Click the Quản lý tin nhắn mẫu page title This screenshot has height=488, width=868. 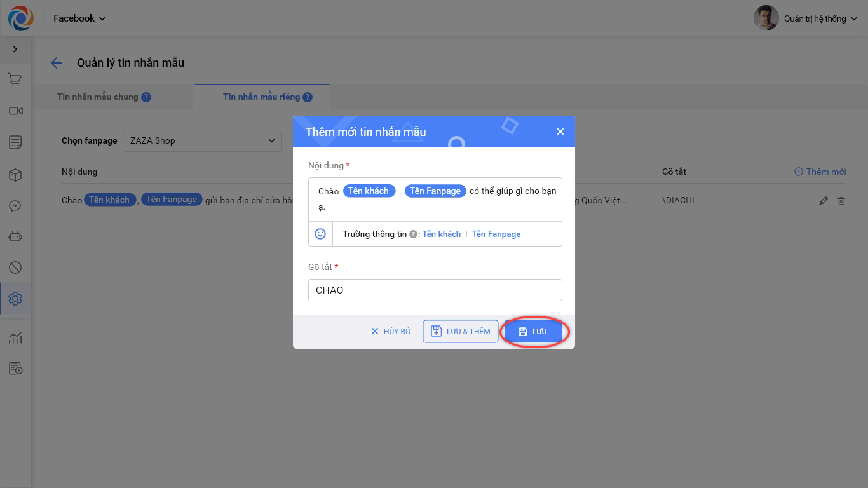[131, 63]
